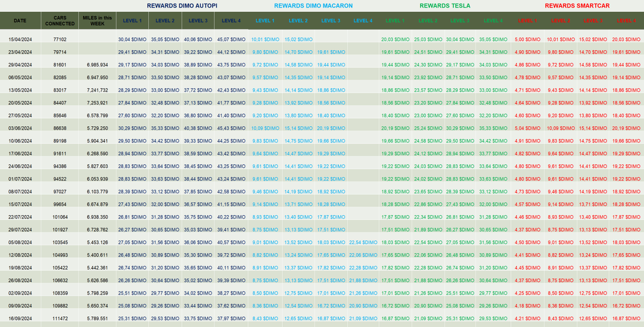Click the MILES in this WEEK header
Image resolution: width=644 pixels, height=327 pixels.
pyautogui.click(x=97, y=20)
